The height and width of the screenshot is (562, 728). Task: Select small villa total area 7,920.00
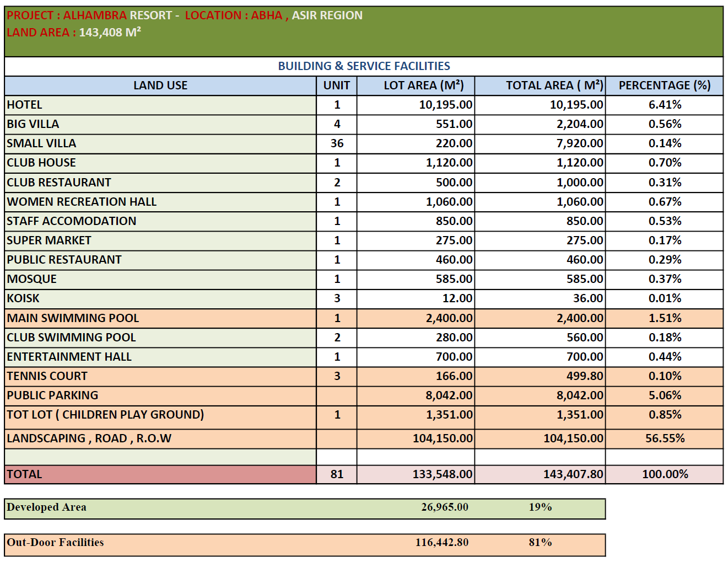pos(580,143)
